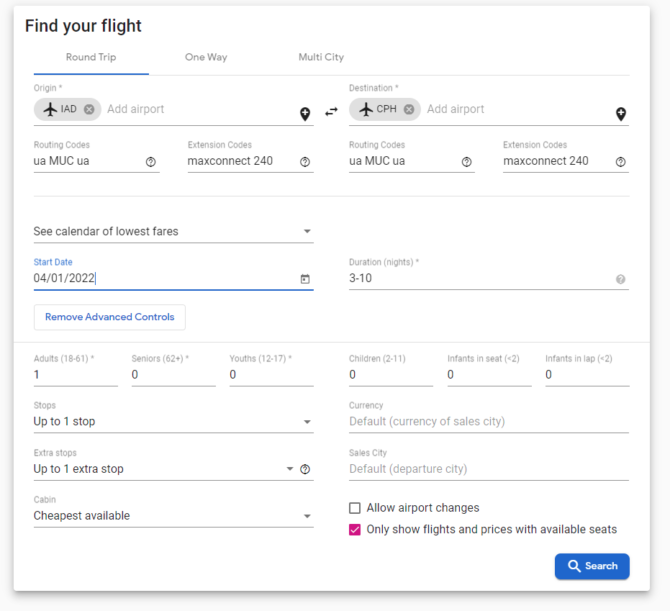Click the Search button
This screenshot has width=670, height=611.
(592, 566)
